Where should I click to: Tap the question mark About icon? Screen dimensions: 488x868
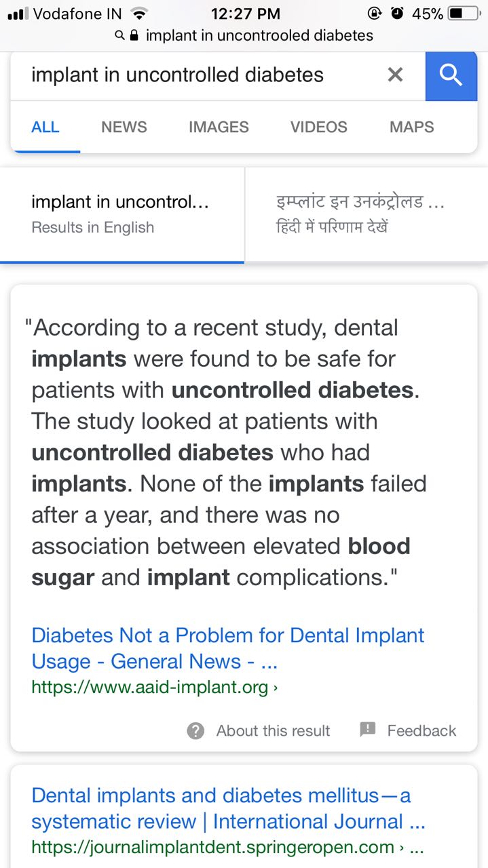(x=195, y=730)
